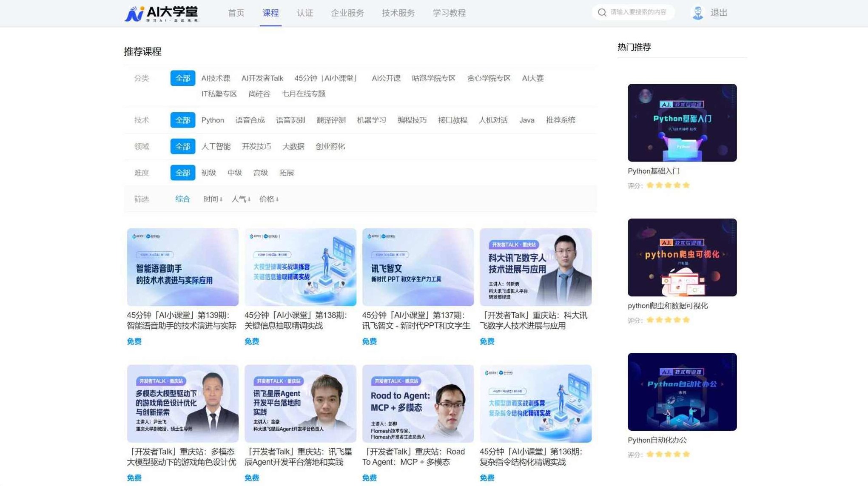Filter technology by 语音合成
This screenshot has width=868, height=486.
click(x=250, y=120)
